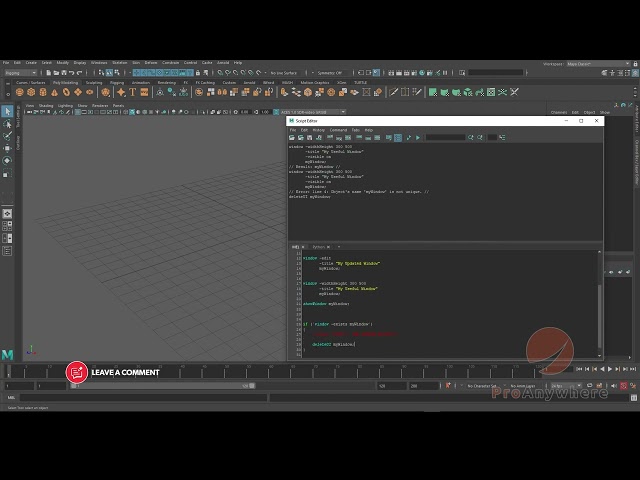
Task: Activate the Paint selection tool
Action: 7,136
